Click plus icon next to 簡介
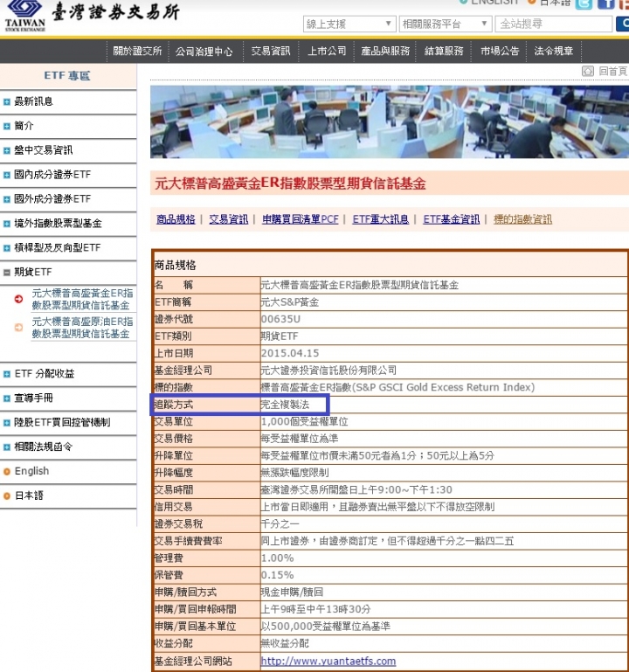The height and width of the screenshot is (672, 629). pos(6,127)
